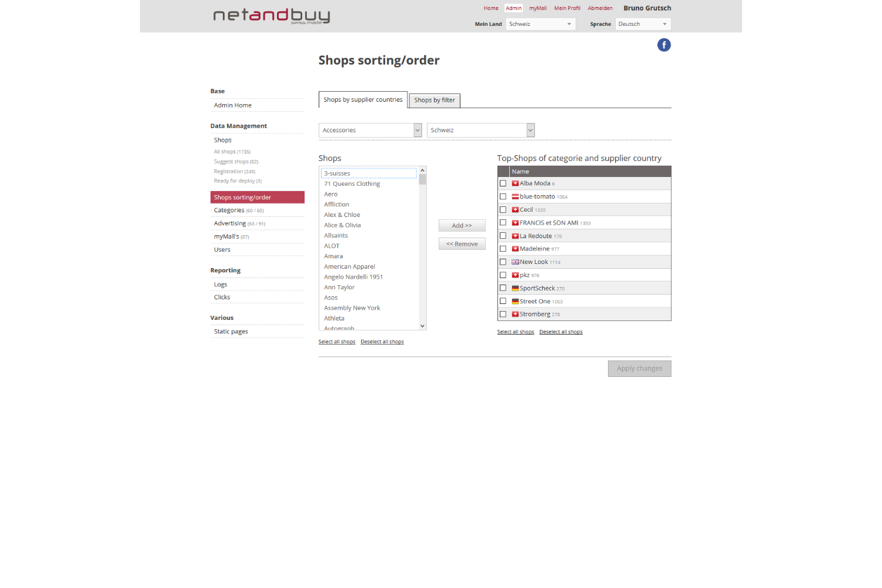The image size is (882, 588).
Task: Click the UK flag beside New Look
Action: 515,262
